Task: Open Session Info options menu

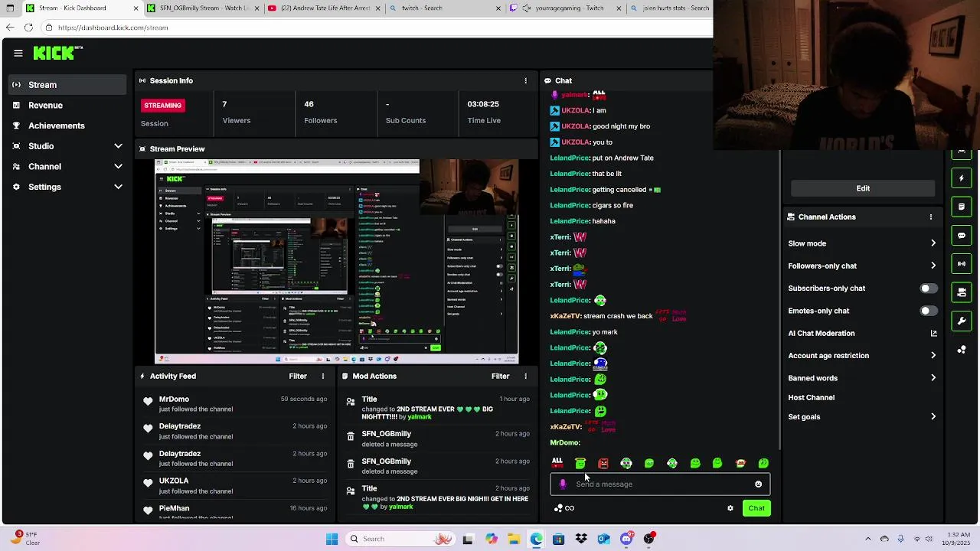Action: coord(525,80)
